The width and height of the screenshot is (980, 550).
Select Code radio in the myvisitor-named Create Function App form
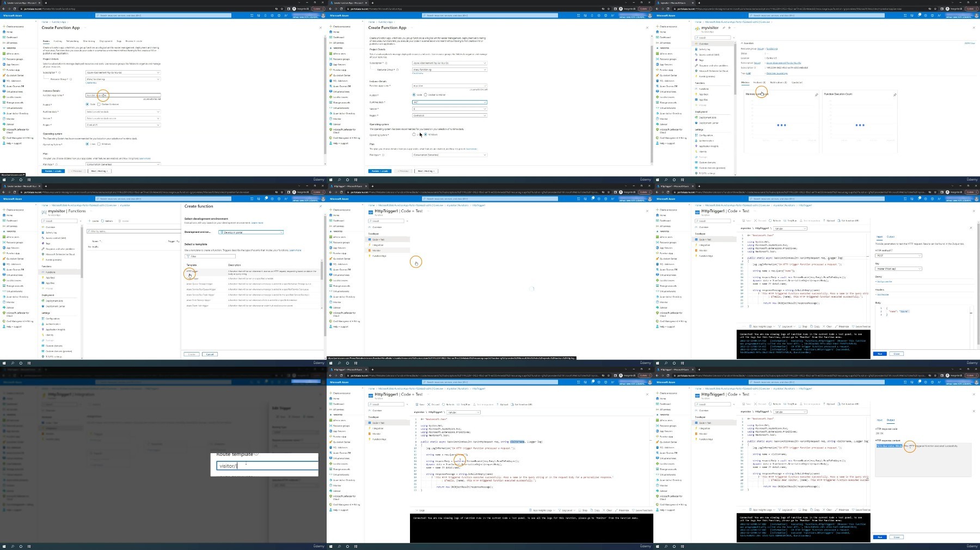tap(414, 95)
